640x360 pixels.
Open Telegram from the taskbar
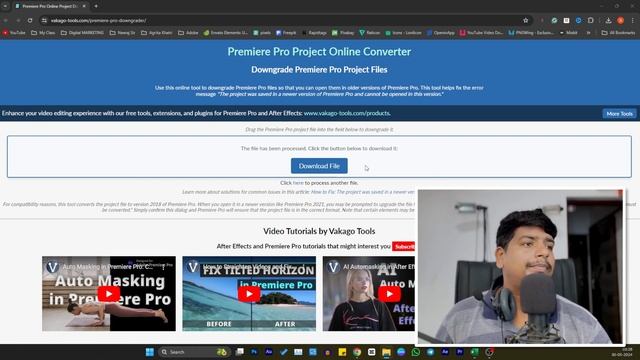pos(430,352)
